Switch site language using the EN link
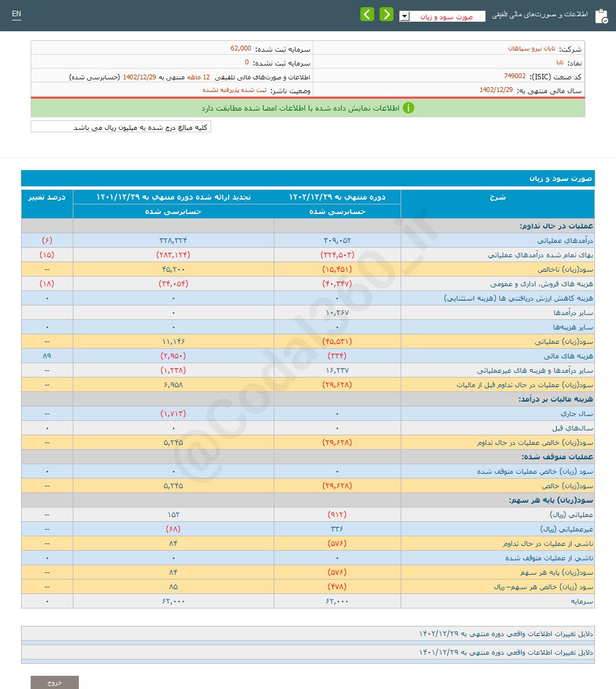This screenshot has height=689, width=616. point(16,13)
